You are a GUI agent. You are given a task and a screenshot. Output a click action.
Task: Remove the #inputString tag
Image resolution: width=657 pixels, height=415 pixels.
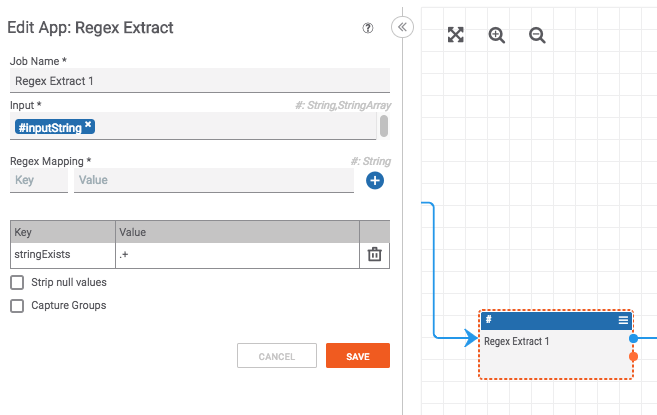(x=88, y=125)
